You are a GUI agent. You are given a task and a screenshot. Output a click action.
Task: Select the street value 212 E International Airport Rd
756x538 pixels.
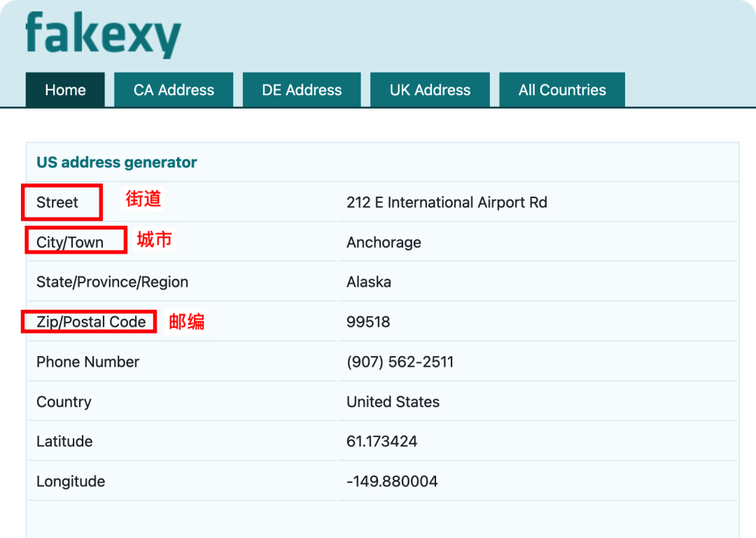(447, 202)
